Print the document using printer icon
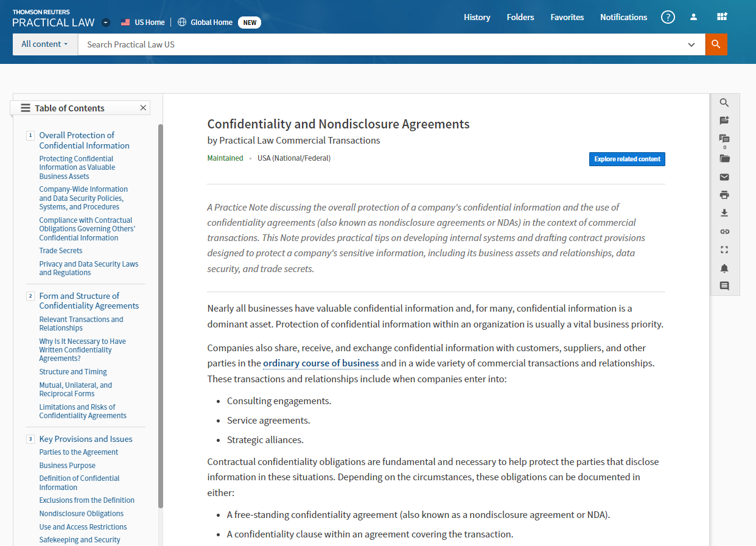Image resolution: width=756 pixels, height=546 pixels. pyautogui.click(x=724, y=195)
